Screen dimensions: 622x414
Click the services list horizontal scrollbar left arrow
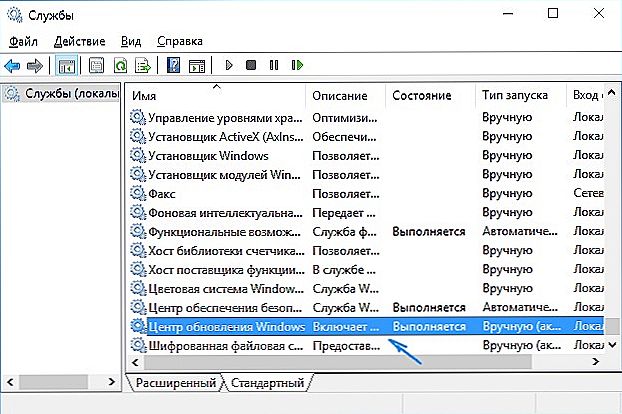[x=135, y=362]
